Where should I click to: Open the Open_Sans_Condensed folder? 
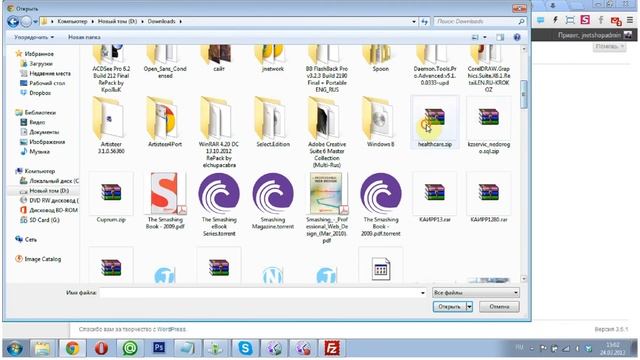pos(165,62)
